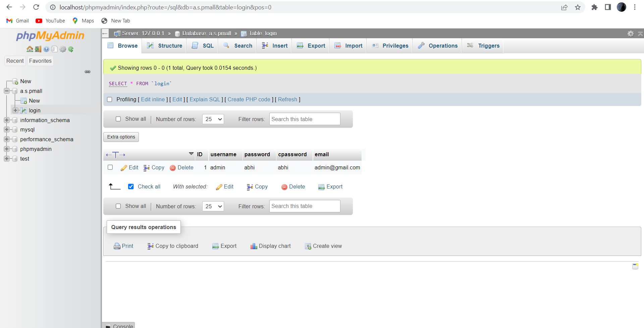644x328 pixels.
Task: Open the Chrome extensions puzzle icon
Action: (594, 7)
